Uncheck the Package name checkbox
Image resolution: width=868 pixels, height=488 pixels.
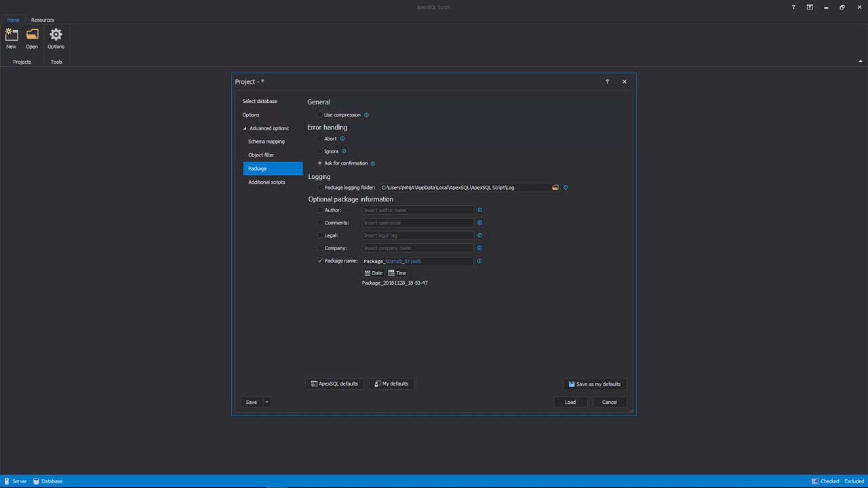(x=320, y=261)
